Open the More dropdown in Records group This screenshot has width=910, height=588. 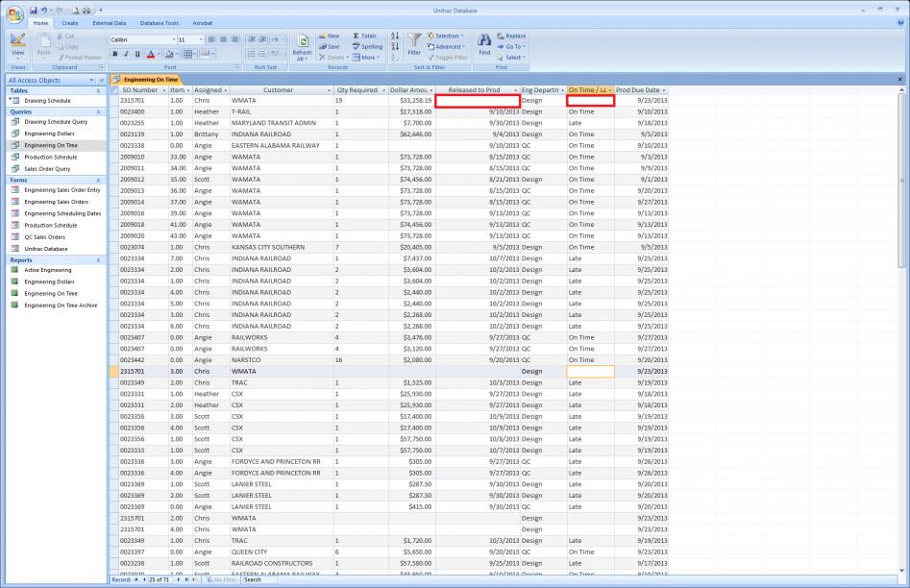(366, 58)
